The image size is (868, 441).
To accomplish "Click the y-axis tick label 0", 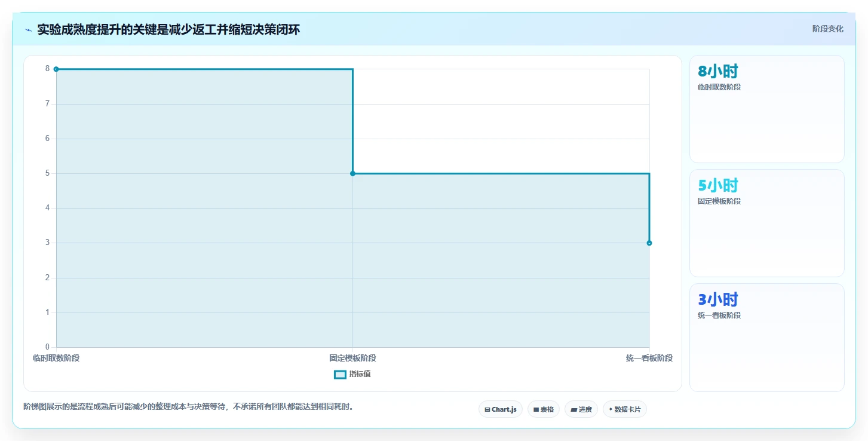I will pos(47,347).
